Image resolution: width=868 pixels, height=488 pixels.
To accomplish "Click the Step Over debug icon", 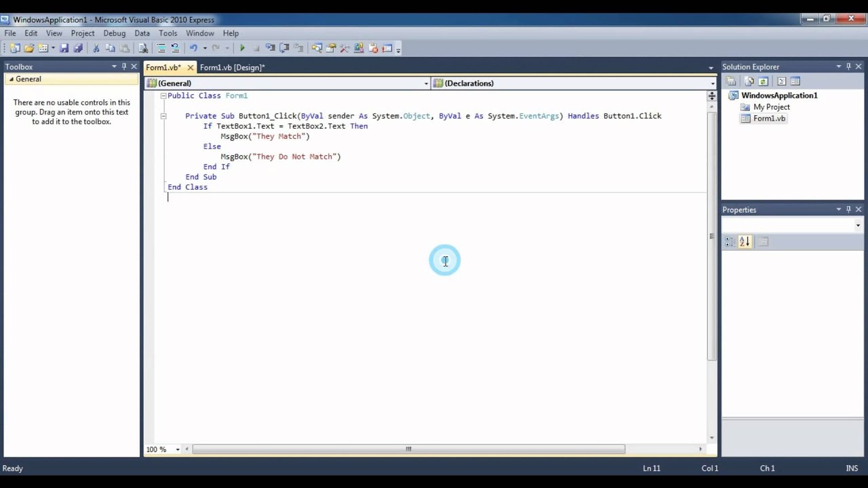I will pyautogui.click(x=285, y=48).
